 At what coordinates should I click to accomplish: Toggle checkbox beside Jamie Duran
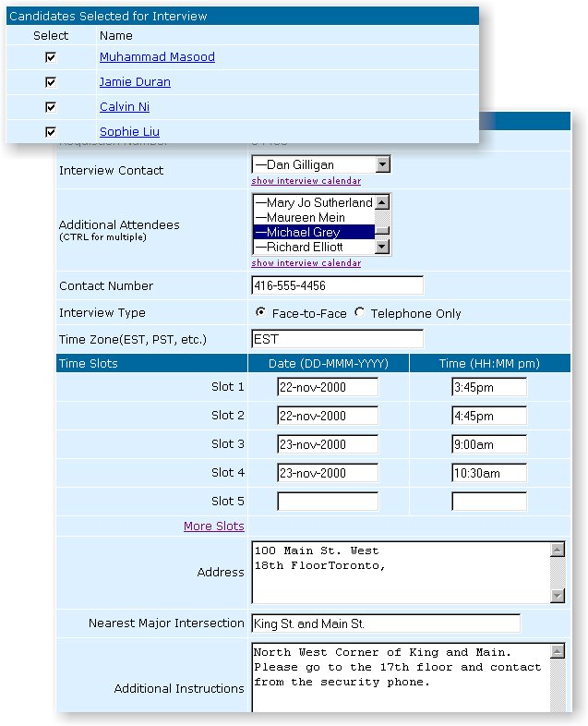(x=51, y=82)
